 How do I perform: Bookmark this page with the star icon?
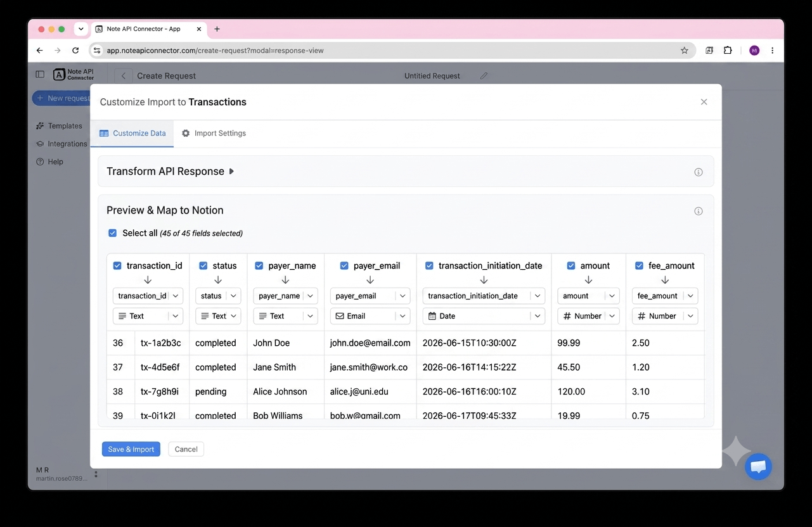point(685,51)
